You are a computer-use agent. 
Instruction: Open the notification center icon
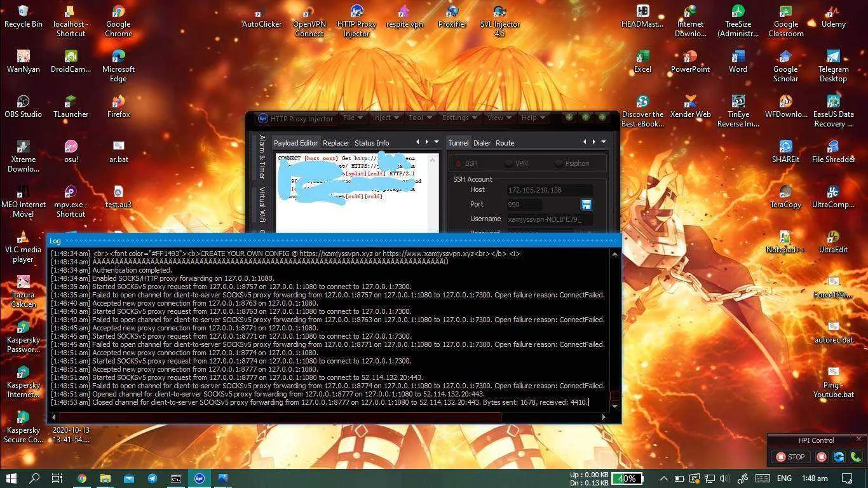point(847,478)
